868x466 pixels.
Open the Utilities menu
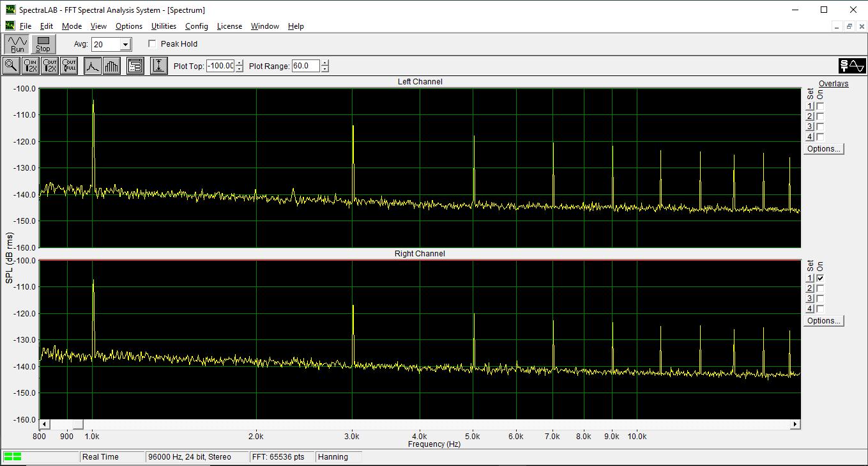164,26
